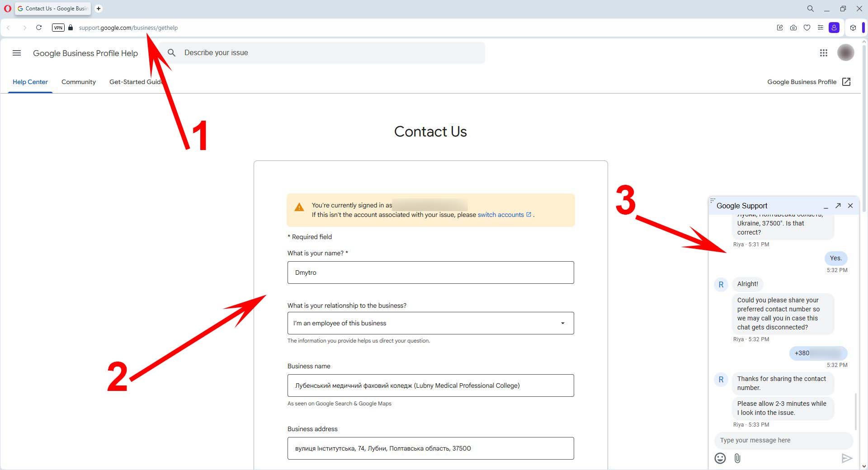This screenshot has width=868, height=470.
Task: Switch to the Help Center tab
Action: coord(30,82)
